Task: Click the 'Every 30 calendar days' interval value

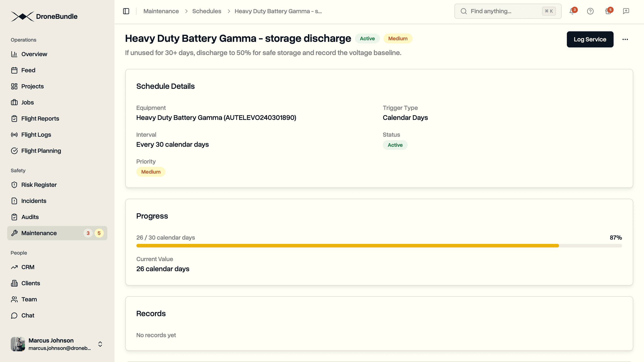Action: [x=172, y=145]
